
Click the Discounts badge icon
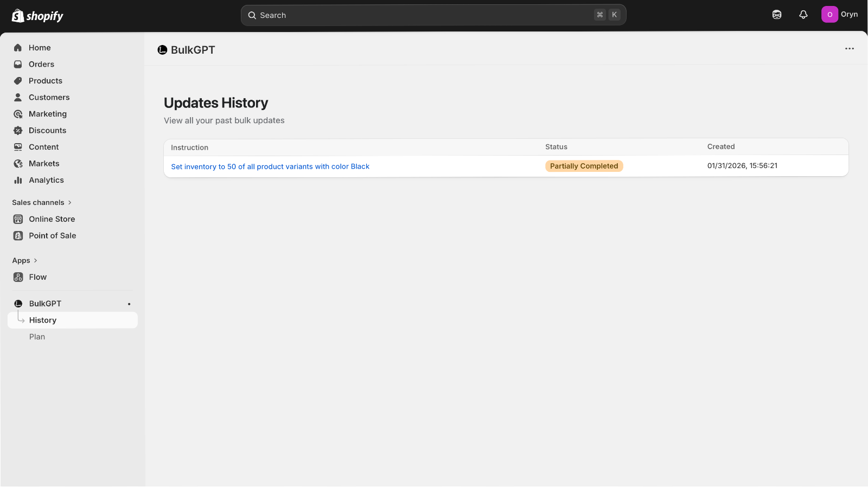point(18,131)
